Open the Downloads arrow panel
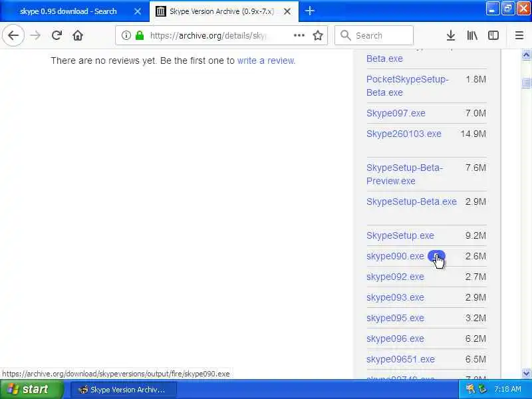Image resolution: width=532 pixels, height=399 pixels. coord(451,35)
